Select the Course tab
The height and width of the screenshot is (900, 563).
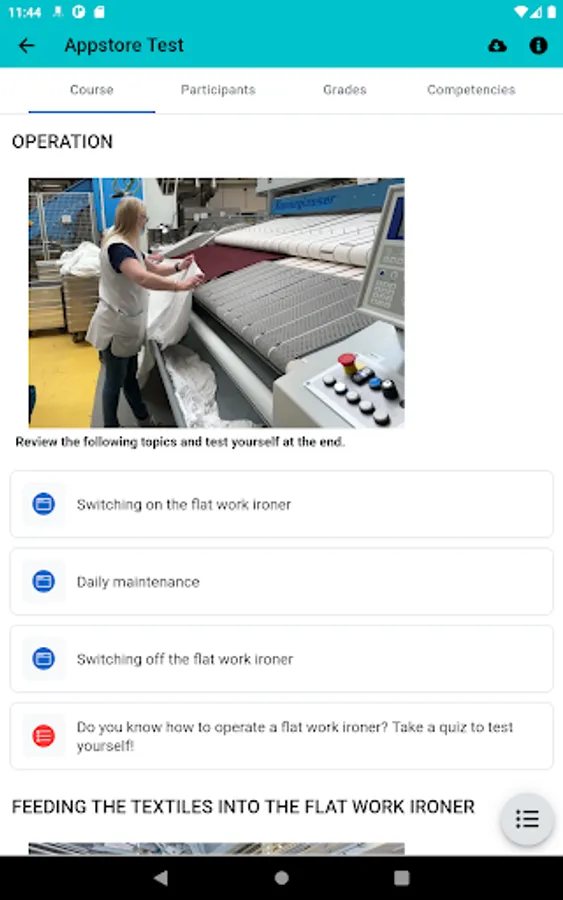pyautogui.click(x=92, y=90)
